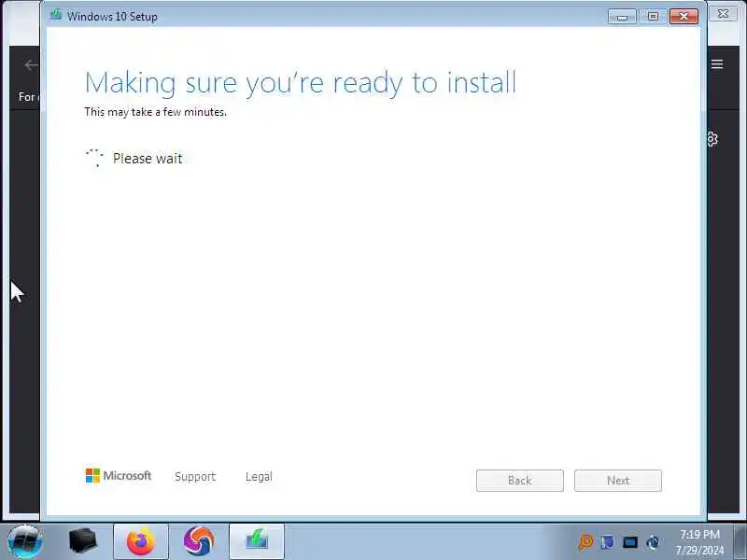
Task: Click the Please wait spinner
Action: pos(94,158)
